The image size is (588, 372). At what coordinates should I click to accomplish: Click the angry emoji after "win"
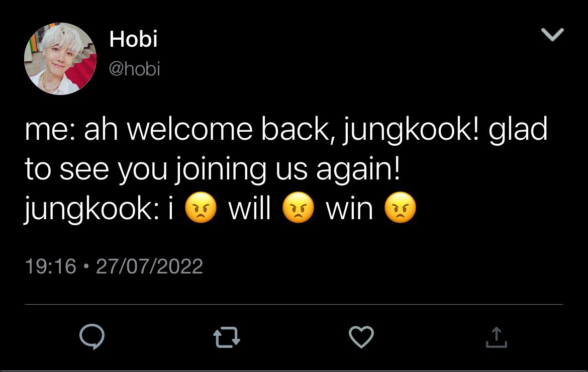401,208
